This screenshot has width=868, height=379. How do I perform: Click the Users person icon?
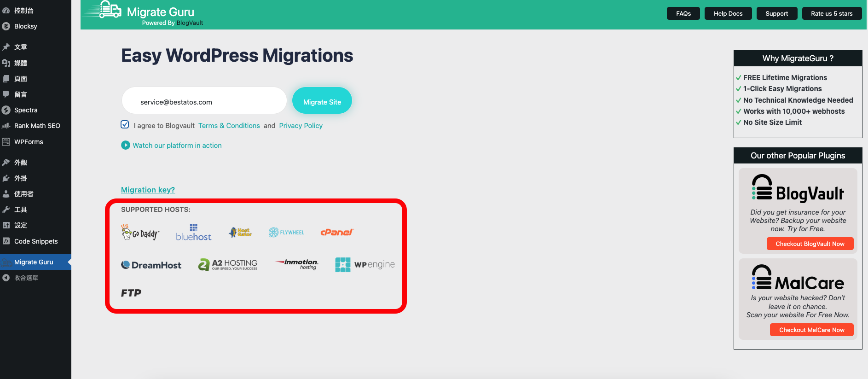pos(6,193)
